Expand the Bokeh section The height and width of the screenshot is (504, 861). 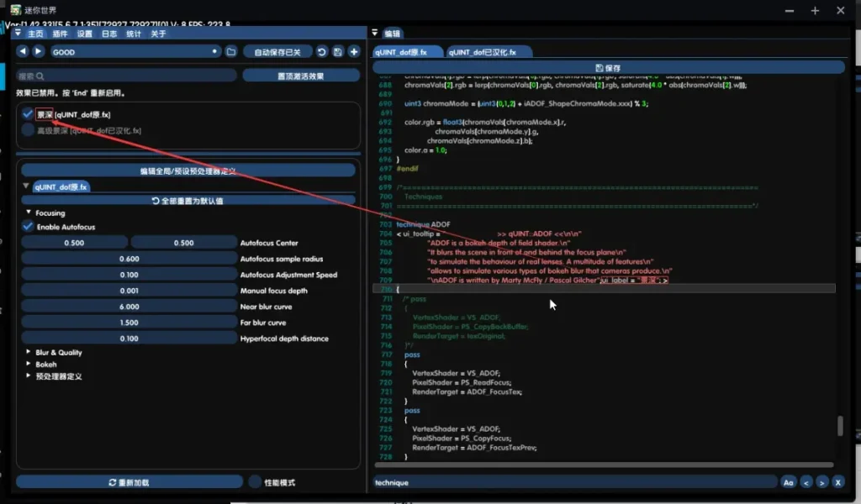click(x=26, y=365)
